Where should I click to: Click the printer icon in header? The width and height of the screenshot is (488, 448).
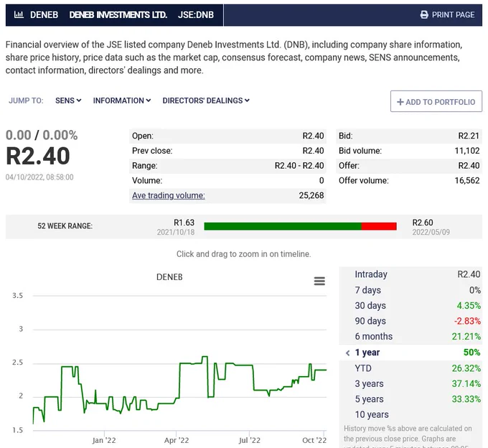click(x=424, y=14)
